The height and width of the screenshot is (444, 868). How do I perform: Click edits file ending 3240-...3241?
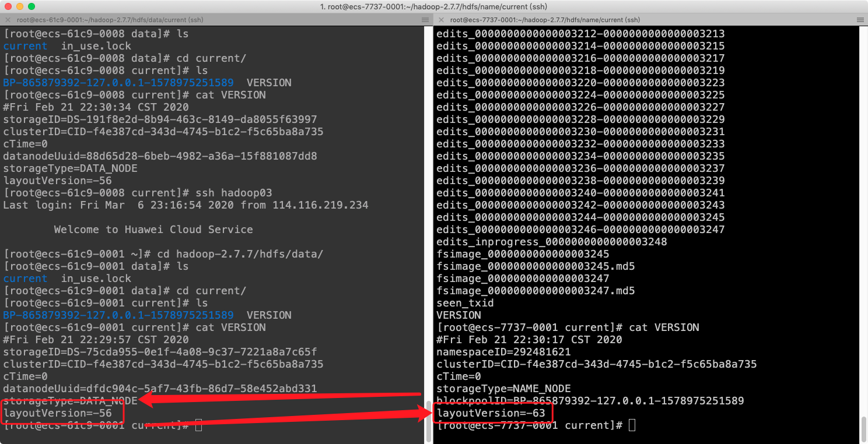(x=580, y=193)
